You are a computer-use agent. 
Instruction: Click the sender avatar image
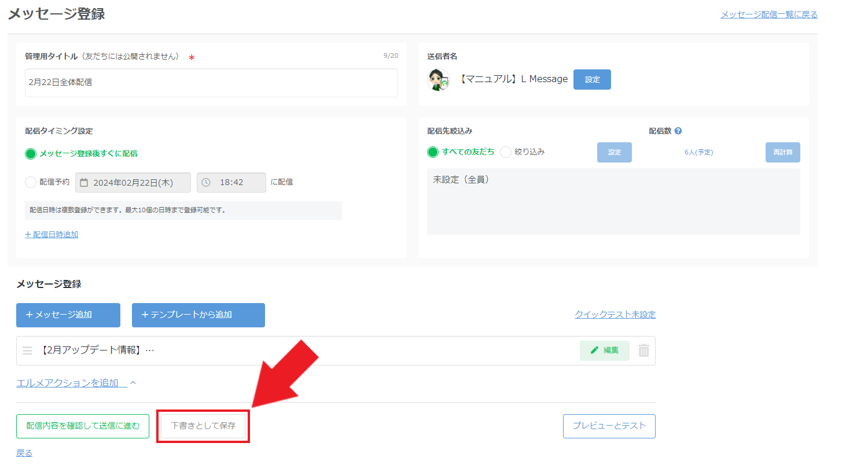coord(438,79)
